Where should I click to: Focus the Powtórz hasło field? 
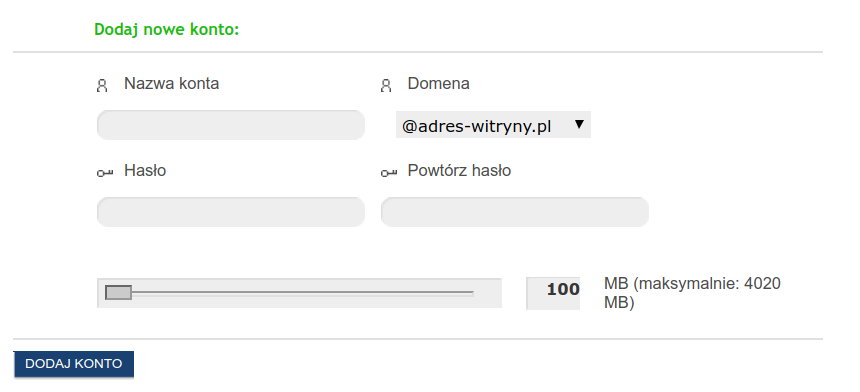click(x=514, y=212)
